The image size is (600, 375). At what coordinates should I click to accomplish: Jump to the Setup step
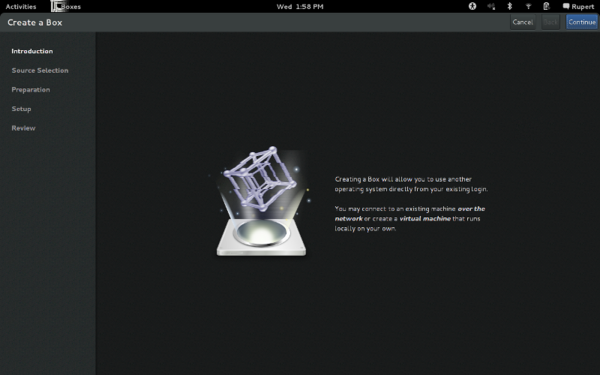[x=21, y=109]
